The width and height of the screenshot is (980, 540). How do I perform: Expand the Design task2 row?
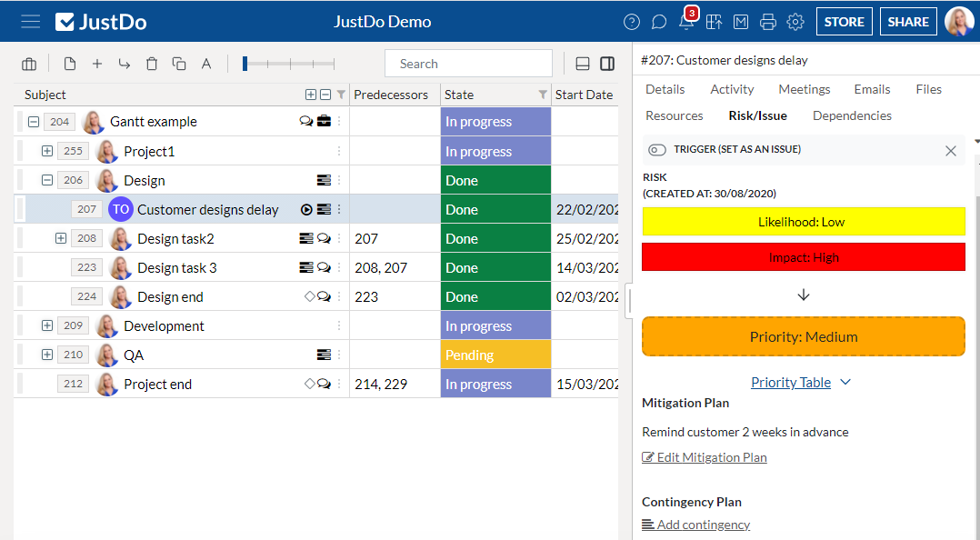pyautogui.click(x=61, y=238)
